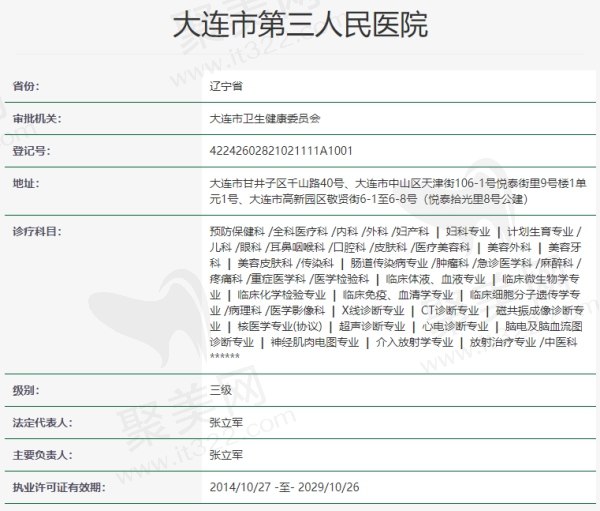The width and height of the screenshot is (600, 511).
Task: Click the 耳鼻咽喉科 department entry
Action: tap(298, 248)
